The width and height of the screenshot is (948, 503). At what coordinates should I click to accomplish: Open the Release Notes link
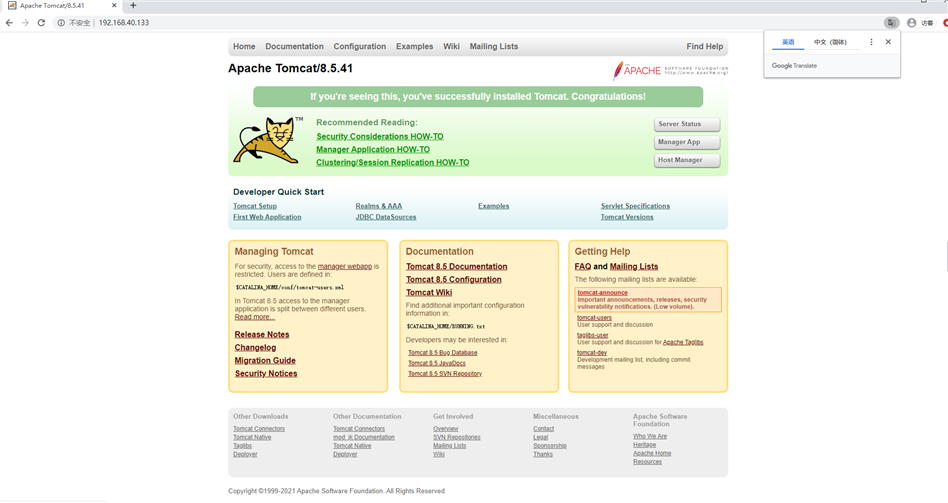(x=262, y=335)
